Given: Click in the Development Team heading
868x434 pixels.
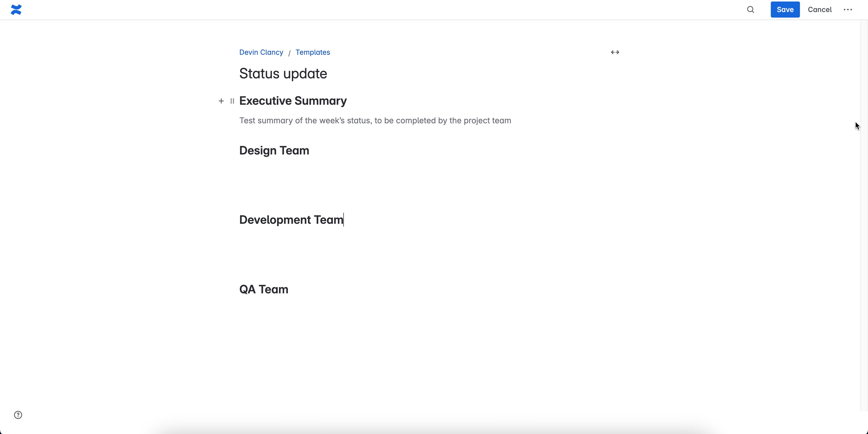Looking at the screenshot, I should (291, 220).
